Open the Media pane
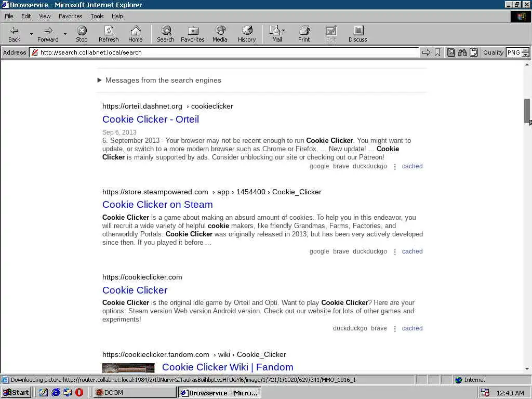Image resolution: width=532 pixels, height=399 pixels. coord(220,34)
